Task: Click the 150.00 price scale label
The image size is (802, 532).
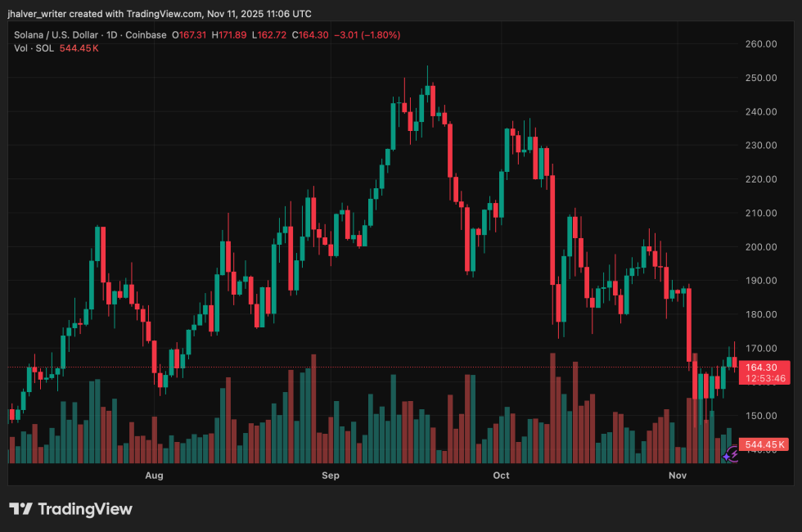Action: [762, 415]
